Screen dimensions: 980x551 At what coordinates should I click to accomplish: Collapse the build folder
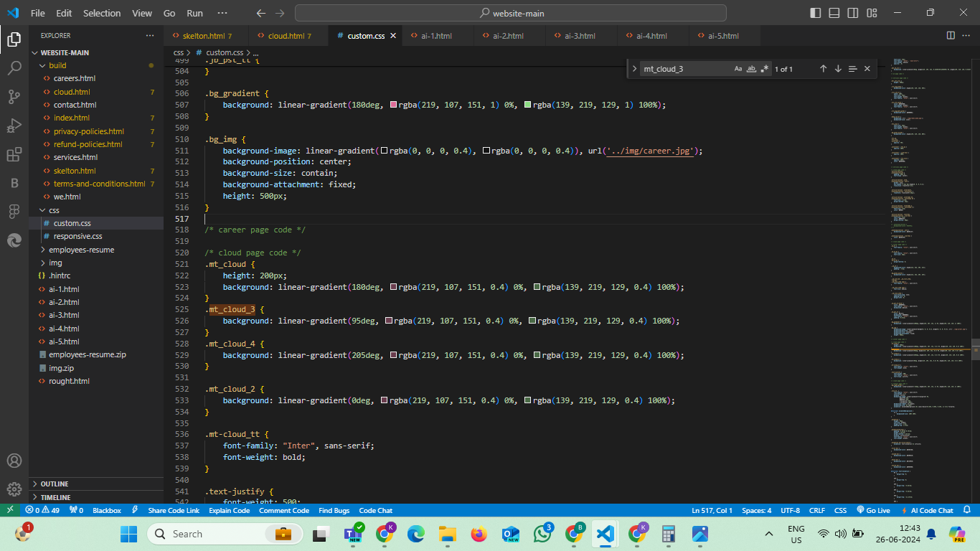coord(57,65)
